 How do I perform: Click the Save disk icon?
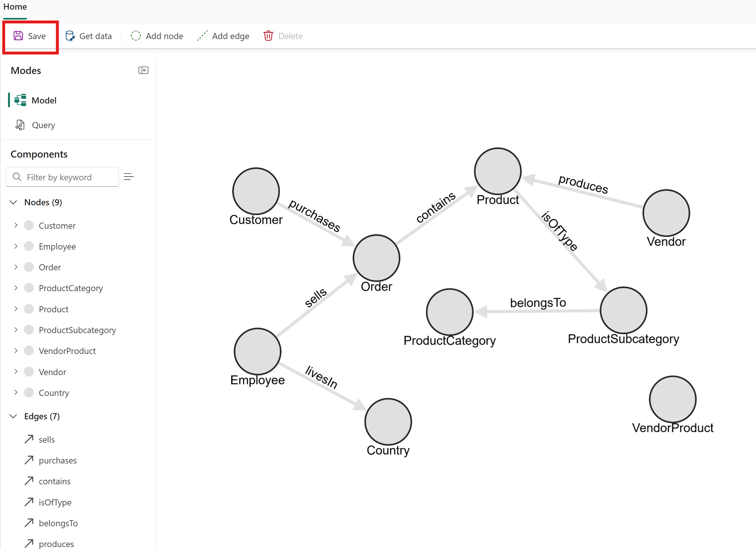[18, 36]
